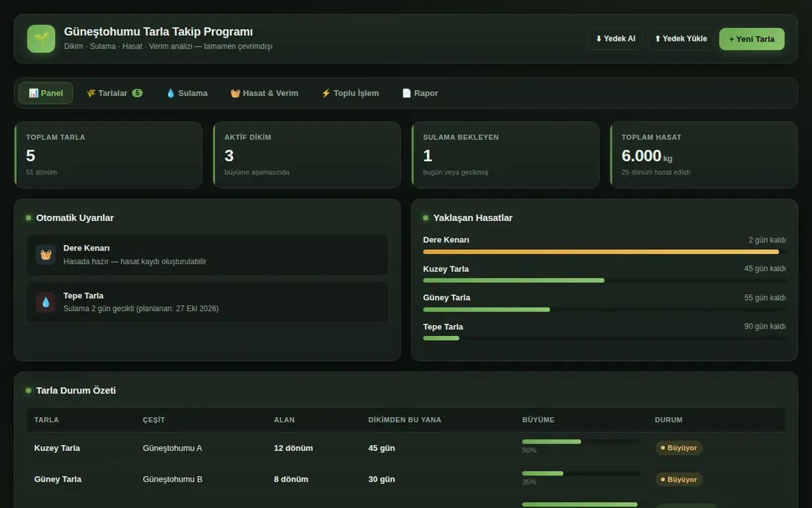Click the Otomatik Uyarılar section heading
The image size is (812, 508).
75,218
